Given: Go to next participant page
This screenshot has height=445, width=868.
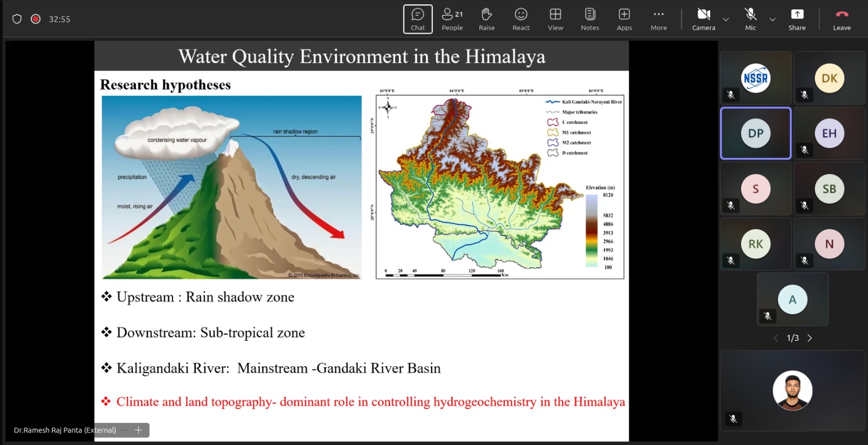Looking at the screenshot, I should (810, 338).
